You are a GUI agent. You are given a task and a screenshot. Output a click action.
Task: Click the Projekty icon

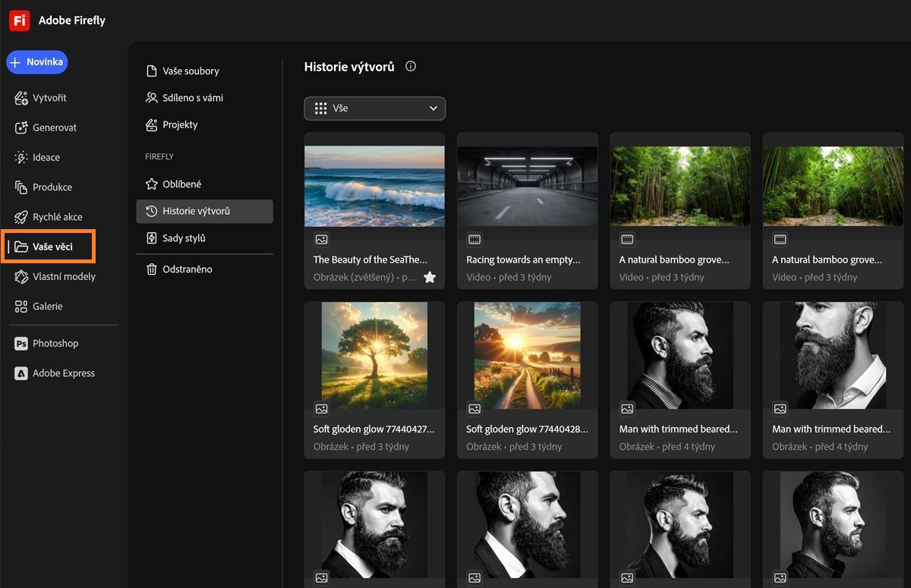151,124
